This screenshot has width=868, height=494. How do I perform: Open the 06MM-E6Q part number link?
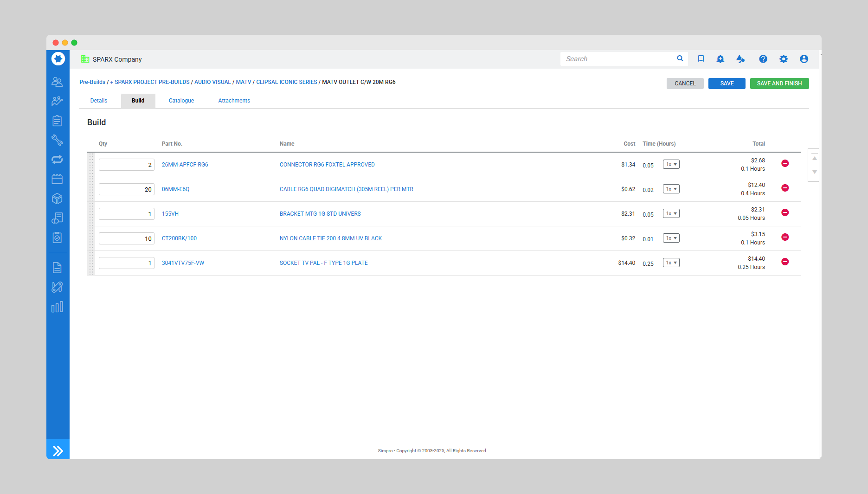click(175, 189)
